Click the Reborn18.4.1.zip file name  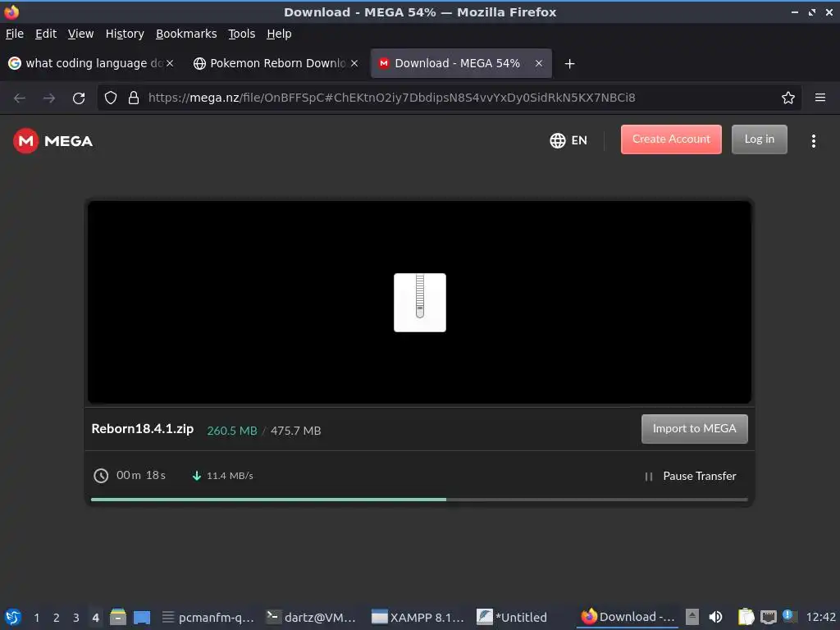(x=143, y=429)
